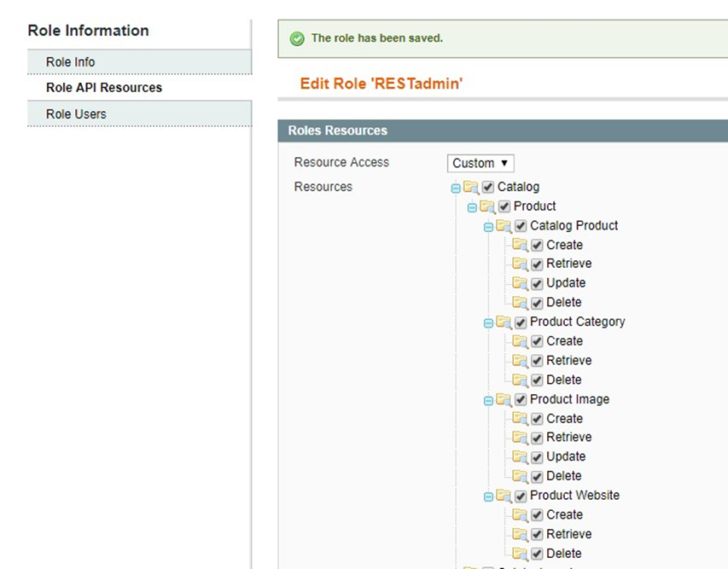Collapse the Product Image node
The image size is (728, 569).
point(488,401)
